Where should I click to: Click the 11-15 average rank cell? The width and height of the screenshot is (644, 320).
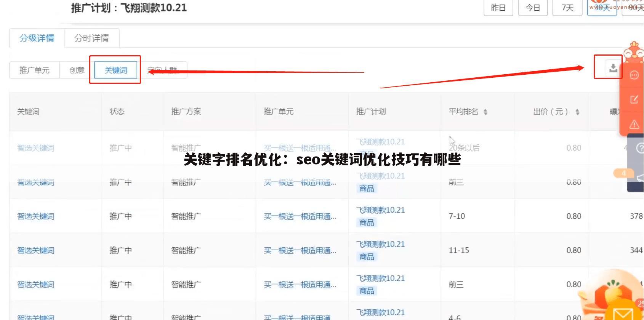(x=459, y=251)
